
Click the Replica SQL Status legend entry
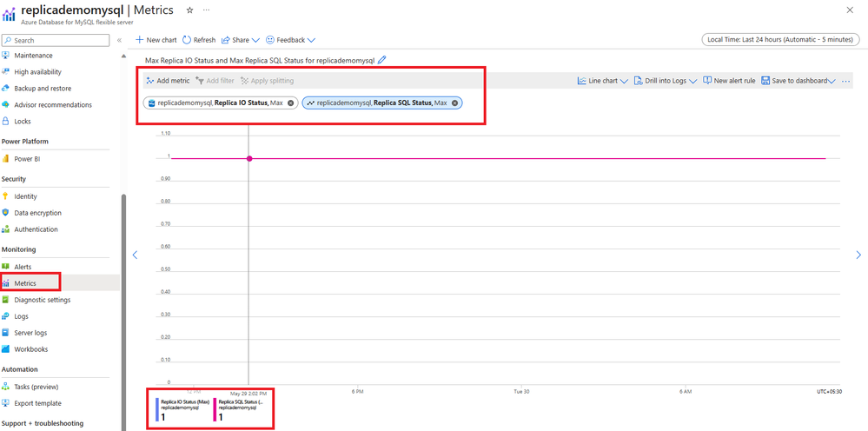point(239,410)
